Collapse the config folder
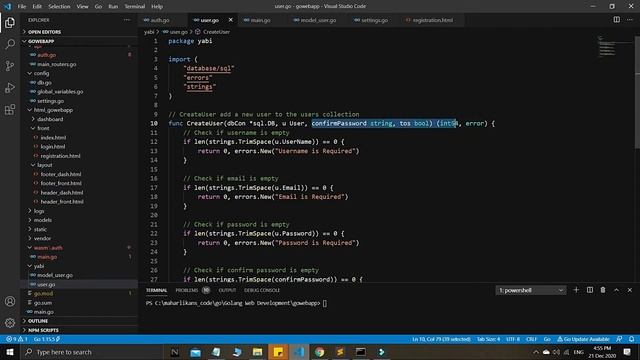 click(x=41, y=73)
